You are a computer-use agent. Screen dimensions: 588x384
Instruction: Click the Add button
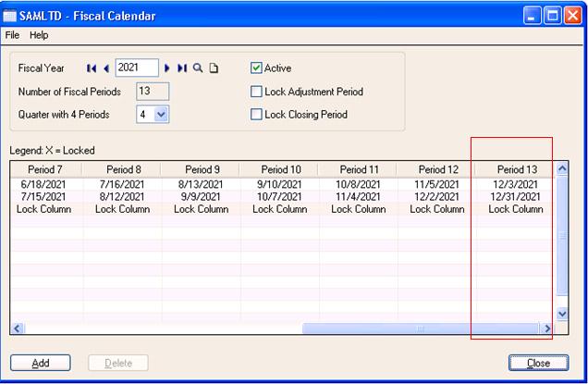(x=41, y=363)
